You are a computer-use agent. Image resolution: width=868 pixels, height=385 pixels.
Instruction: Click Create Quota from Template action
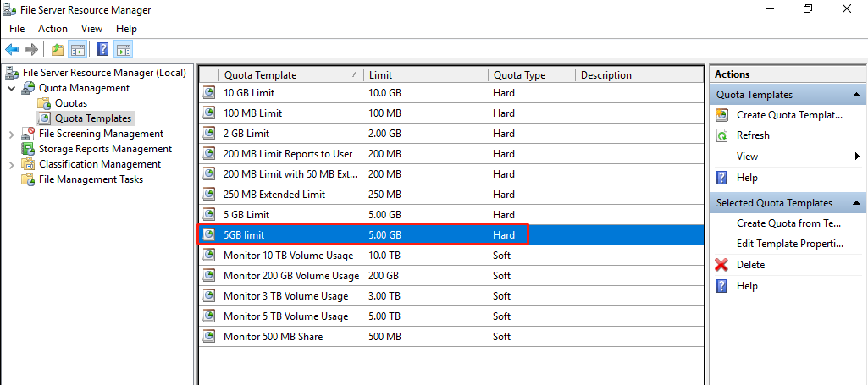pyautogui.click(x=788, y=223)
